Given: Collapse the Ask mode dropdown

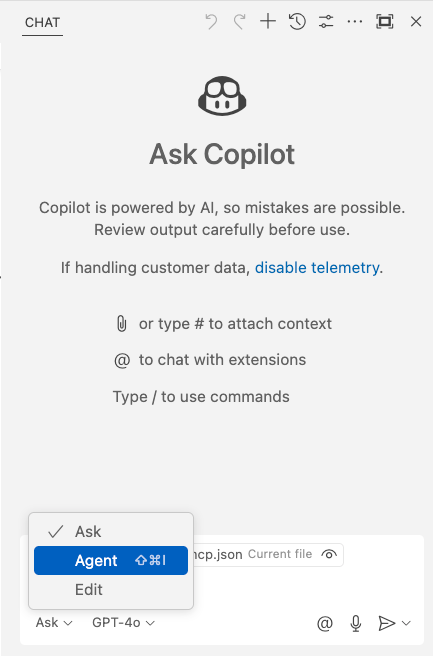Looking at the screenshot, I should [54, 623].
